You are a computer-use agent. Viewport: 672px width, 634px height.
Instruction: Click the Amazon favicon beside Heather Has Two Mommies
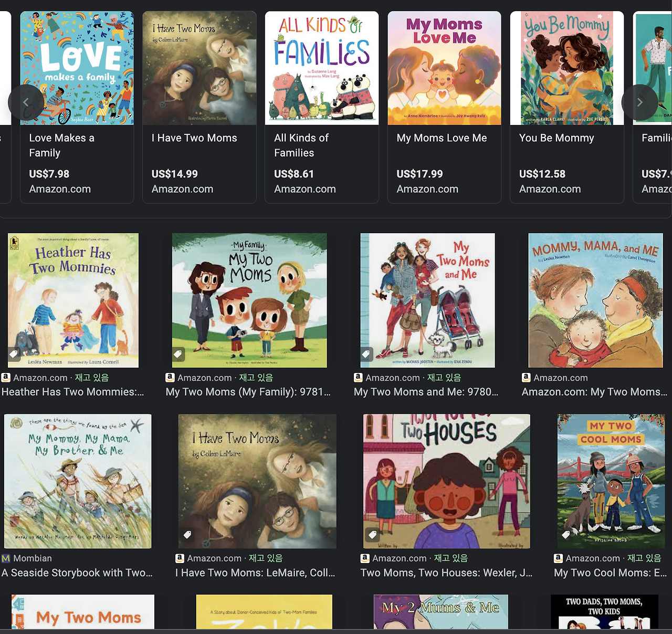point(6,377)
